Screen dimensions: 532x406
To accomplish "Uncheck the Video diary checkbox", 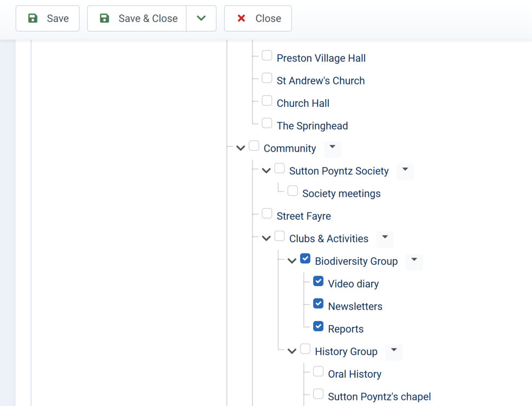I will 318,281.
